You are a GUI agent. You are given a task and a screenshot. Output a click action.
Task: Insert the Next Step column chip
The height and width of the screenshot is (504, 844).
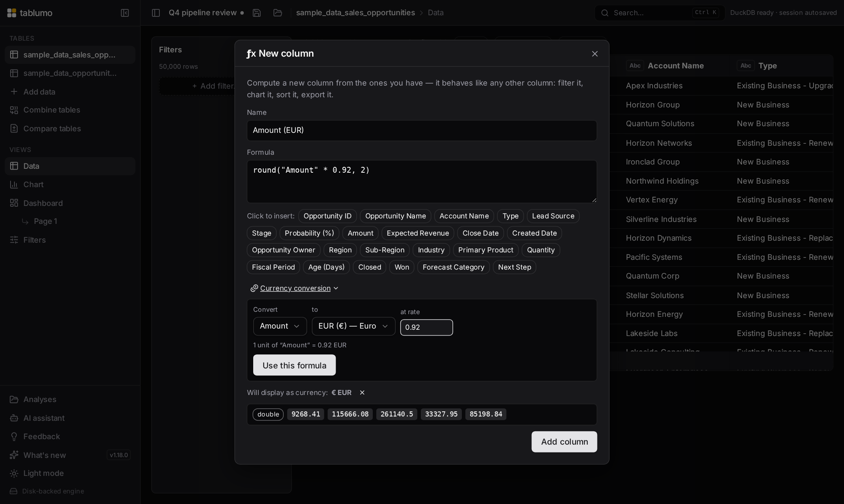pyautogui.click(x=514, y=267)
